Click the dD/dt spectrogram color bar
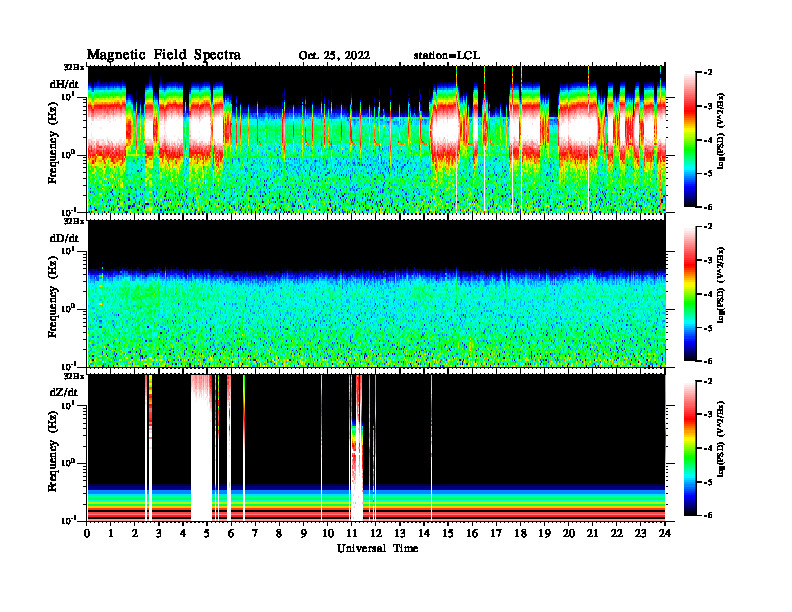The image size is (792, 612). point(690,294)
